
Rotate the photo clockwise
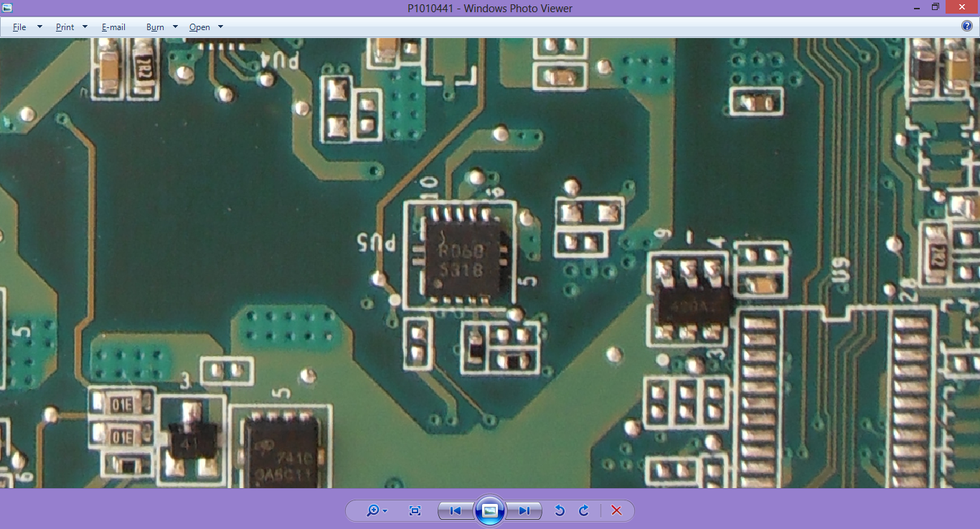(x=584, y=510)
